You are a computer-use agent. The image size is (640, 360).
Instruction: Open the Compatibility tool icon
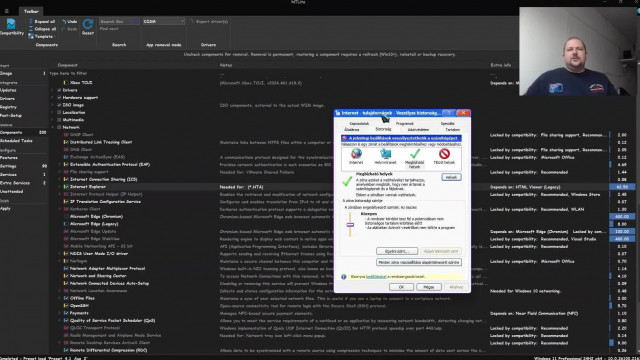coord(11,24)
